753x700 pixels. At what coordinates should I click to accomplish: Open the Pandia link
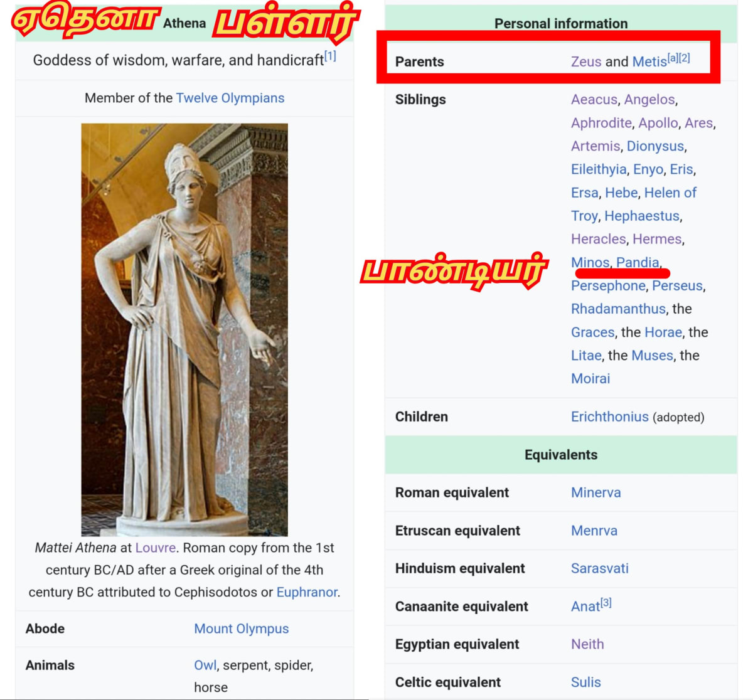point(638,262)
